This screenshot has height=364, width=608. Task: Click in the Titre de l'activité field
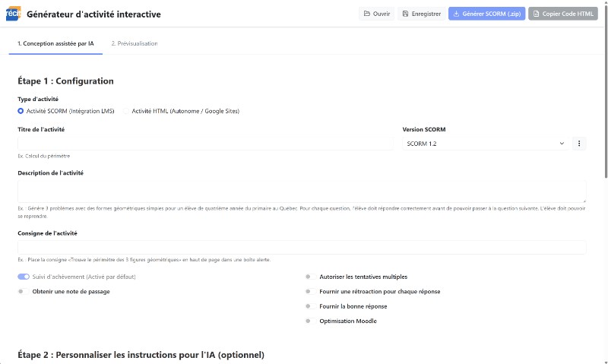tap(205, 144)
